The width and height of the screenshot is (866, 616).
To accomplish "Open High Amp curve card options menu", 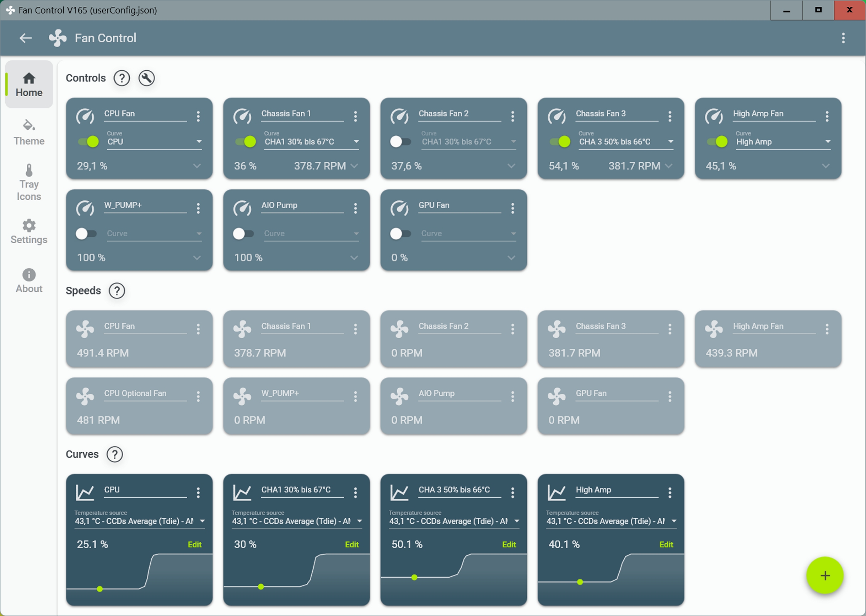I will 670,493.
